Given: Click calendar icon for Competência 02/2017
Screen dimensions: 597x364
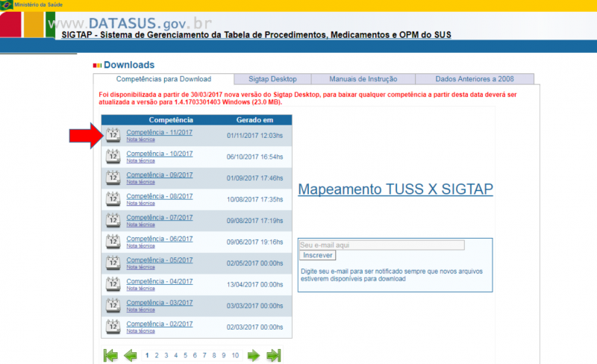Looking at the screenshot, I should pos(113,327).
